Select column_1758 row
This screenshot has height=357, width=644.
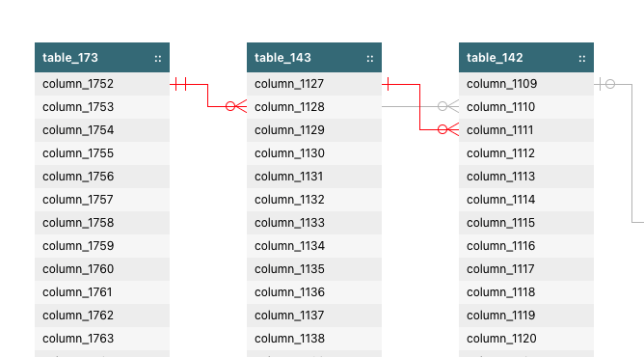pos(102,223)
